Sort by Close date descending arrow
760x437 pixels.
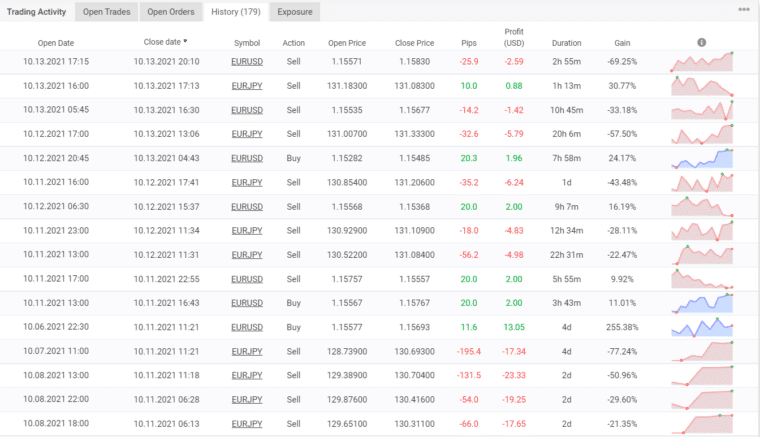pyautogui.click(x=186, y=42)
